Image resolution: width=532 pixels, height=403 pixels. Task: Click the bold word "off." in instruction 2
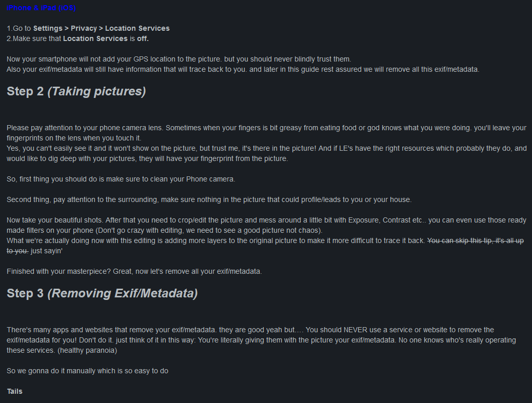click(143, 38)
